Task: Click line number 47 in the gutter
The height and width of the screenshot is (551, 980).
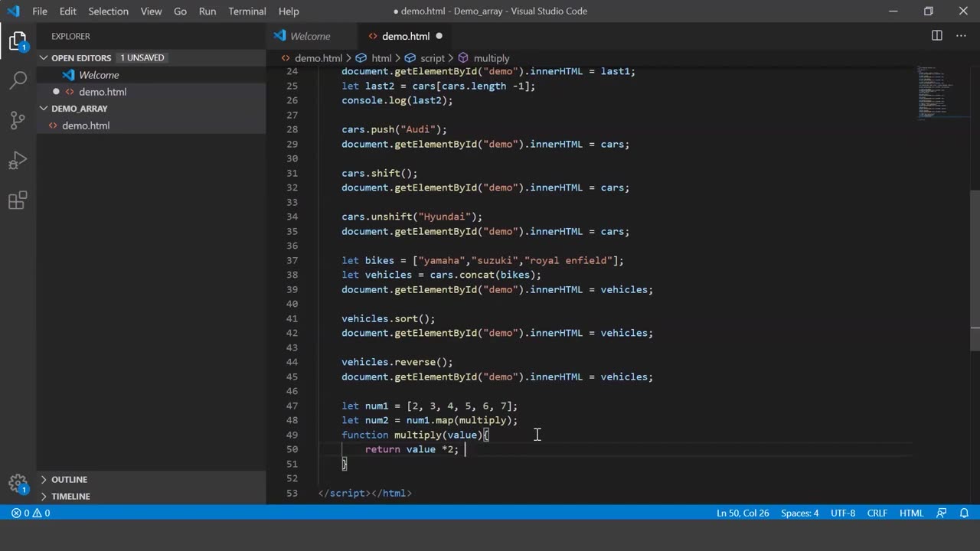Action: click(x=292, y=406)
